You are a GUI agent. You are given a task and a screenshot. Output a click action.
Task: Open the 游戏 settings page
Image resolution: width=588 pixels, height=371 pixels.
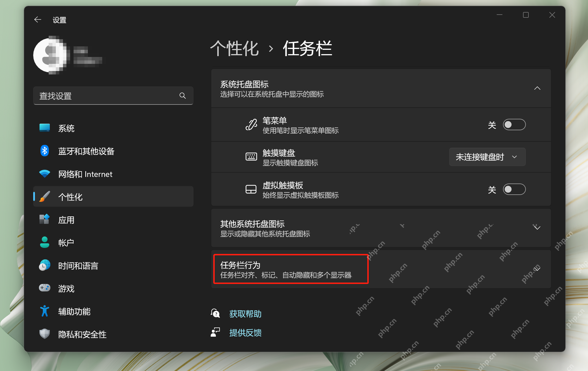pyautogui.click(x=113, y=288)
